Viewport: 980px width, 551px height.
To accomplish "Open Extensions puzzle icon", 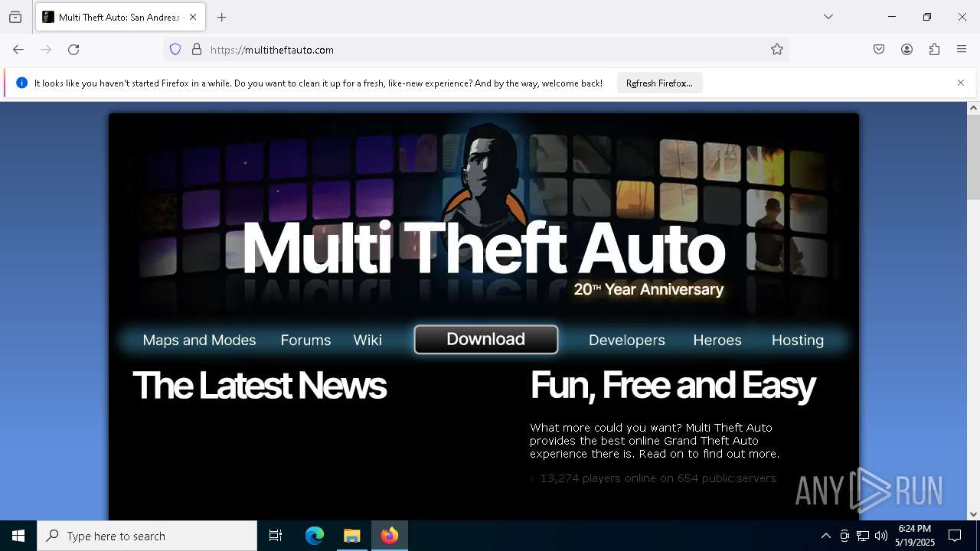I will pyautogui.click(x=934, y=50).
